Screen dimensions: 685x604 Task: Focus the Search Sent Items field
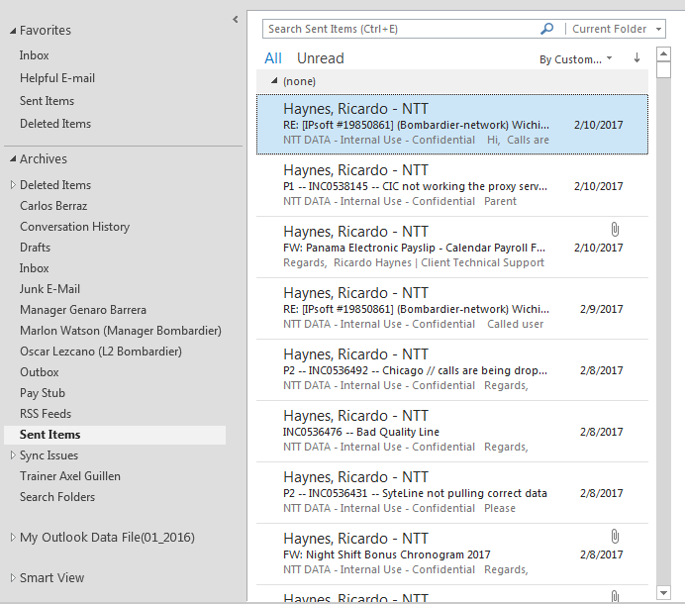coord(402,29)
